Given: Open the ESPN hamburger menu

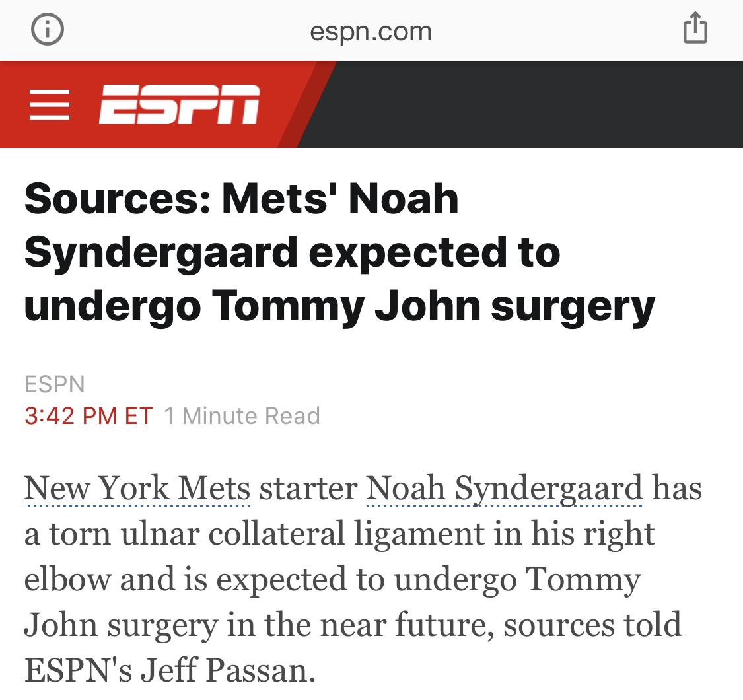Looking at the screenshot, I should pos(50,104).
